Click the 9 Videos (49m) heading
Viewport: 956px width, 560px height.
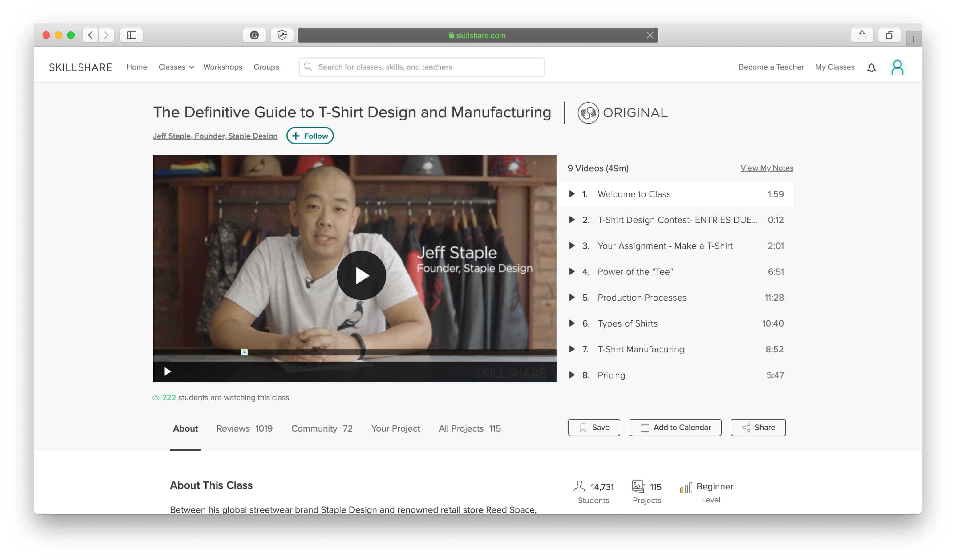(598, 168)
